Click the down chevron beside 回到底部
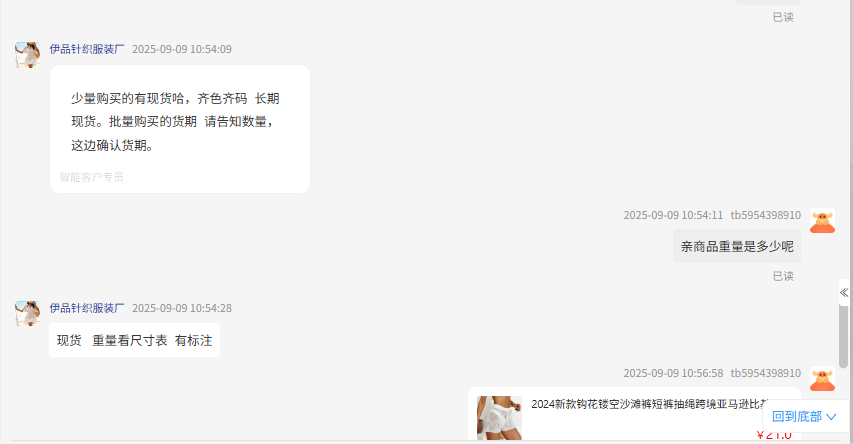 click(x=831, y=417)
